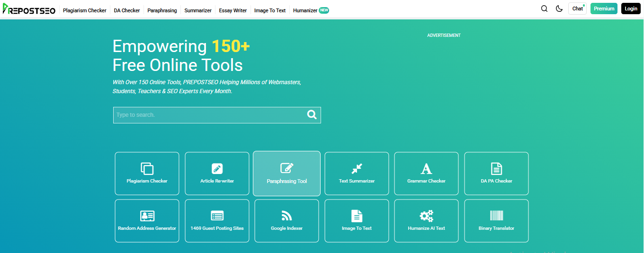Open the 'Paraphrasing Tool' card label
Screen dimensions: 644x253
[287, 181]
